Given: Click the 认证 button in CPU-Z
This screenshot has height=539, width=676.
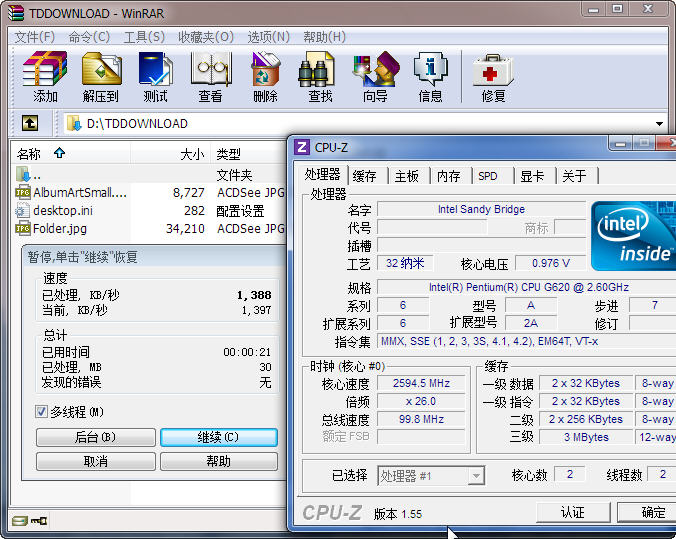Looking at the screenshot, I should 573,512.
